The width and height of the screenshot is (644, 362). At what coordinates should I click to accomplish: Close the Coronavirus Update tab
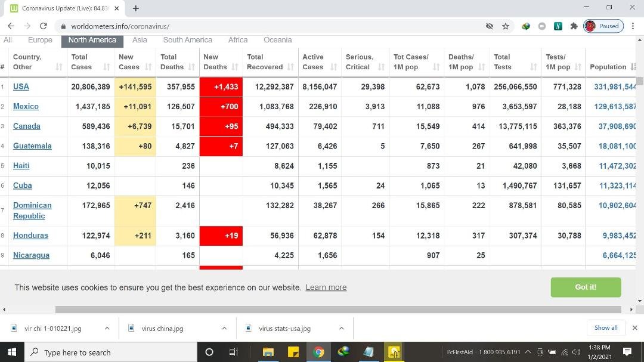pos(117,8)
